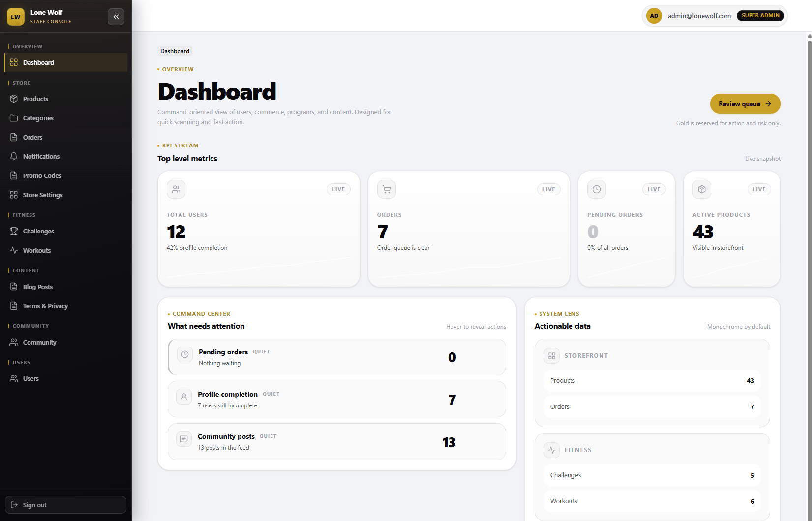Click the Categories folder icon
Viewport: 812px width, 521px height.
[14, 118]
